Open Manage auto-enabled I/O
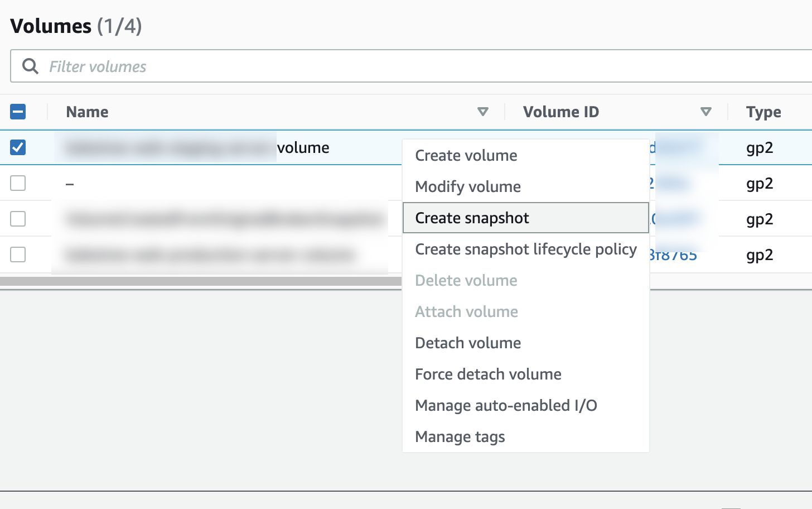This screenshot has width=812, height=509. tap(505, 405)
